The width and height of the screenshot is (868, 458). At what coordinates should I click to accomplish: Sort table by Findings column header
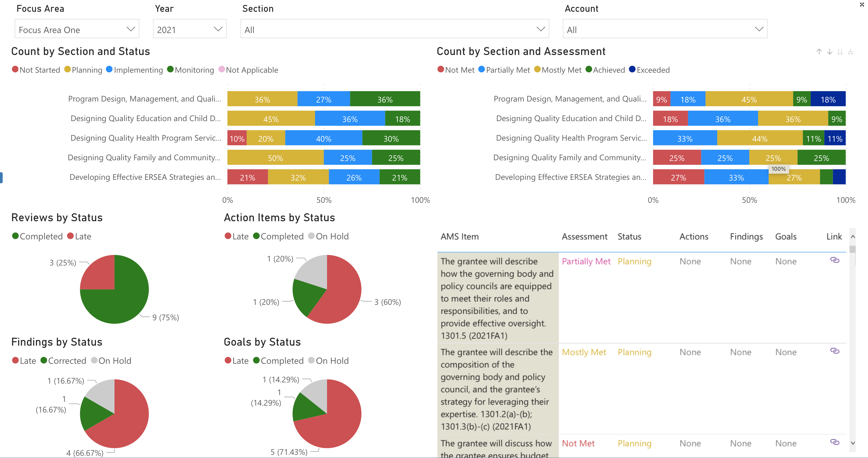[x=746, y=236]
